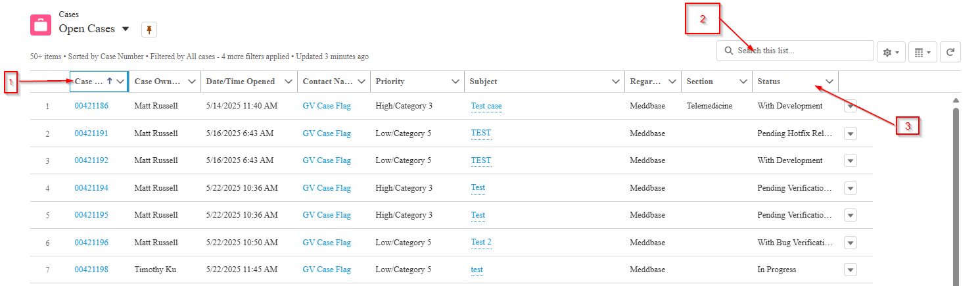This screenshot has height=286, width=980.
Task: Focus the 'Search this list' field
Action: pyautogui.click(x=795, y=51)
